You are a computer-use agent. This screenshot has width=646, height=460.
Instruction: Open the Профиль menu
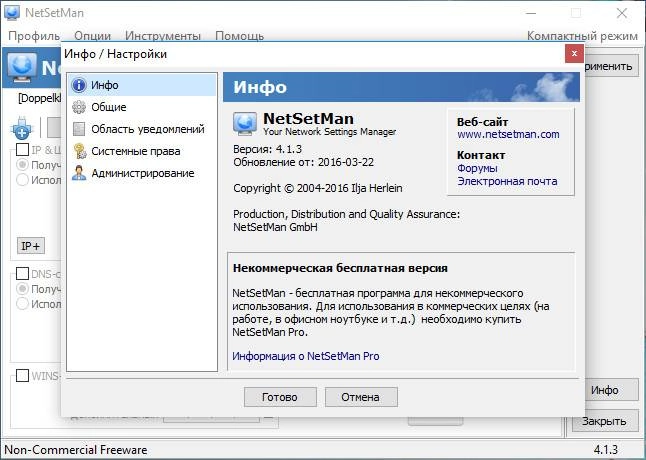pyautogui.click(x=34, y=36)
